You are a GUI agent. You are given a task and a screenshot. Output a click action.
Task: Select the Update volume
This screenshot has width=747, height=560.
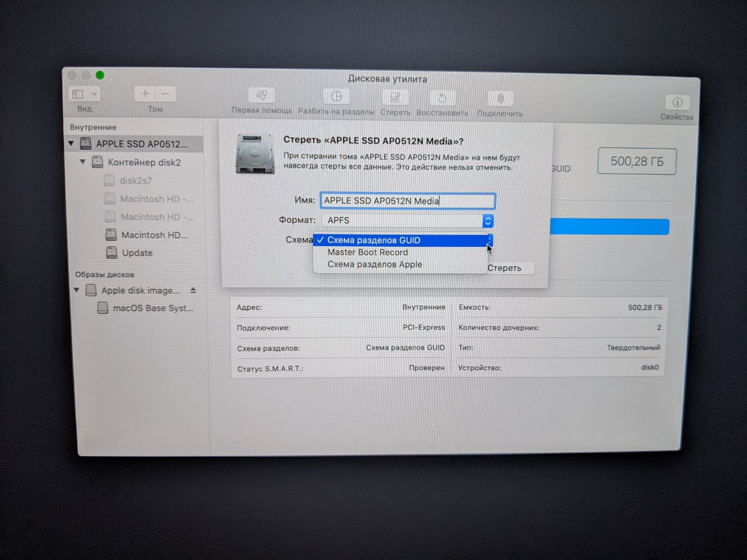click(x=137, y=253)
